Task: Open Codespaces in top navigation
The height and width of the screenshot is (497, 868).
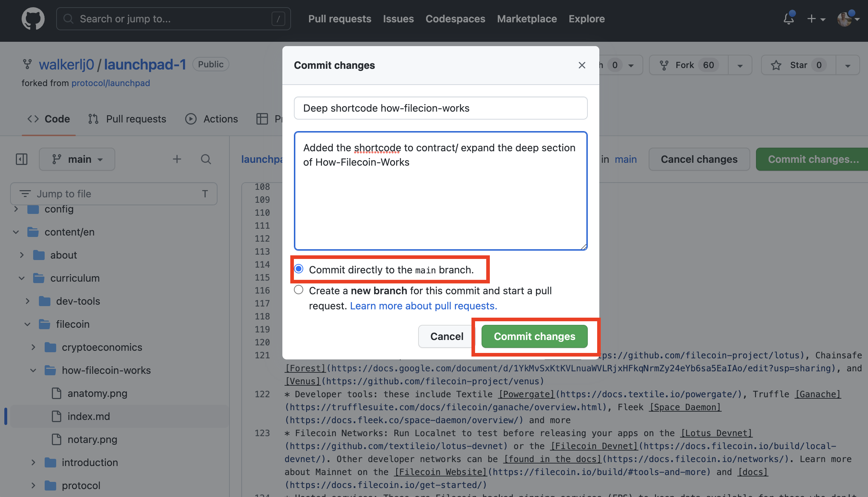Action: pos(455,19)
